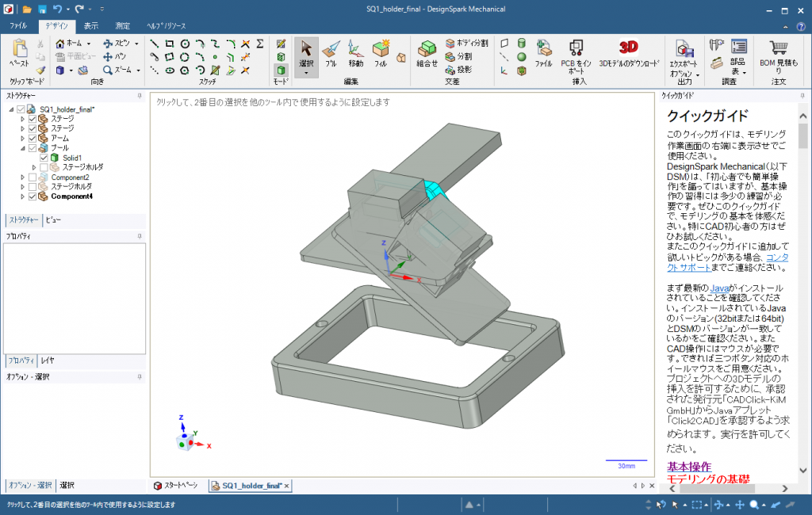Viewport: 812px width, 515px height.
Task: Switch to the 表示 ribbon tab
Action: (91, 25)
